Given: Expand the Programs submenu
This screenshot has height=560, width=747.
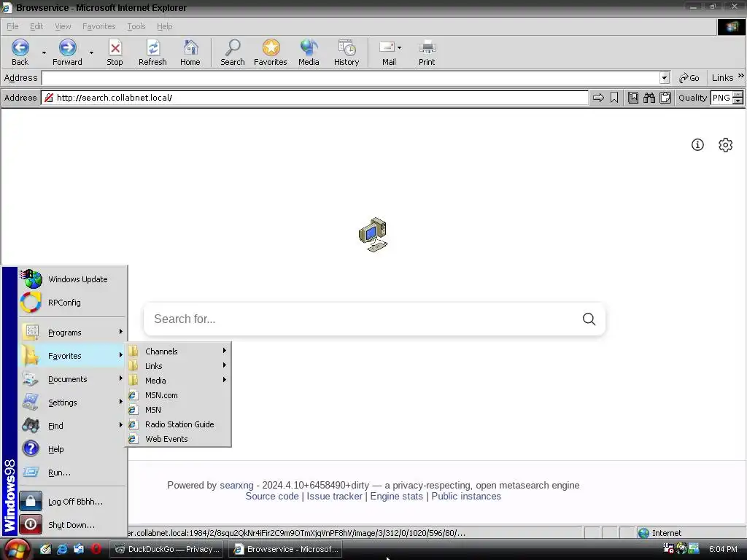Looking at the screenshot, I should [x=72, y=332].
